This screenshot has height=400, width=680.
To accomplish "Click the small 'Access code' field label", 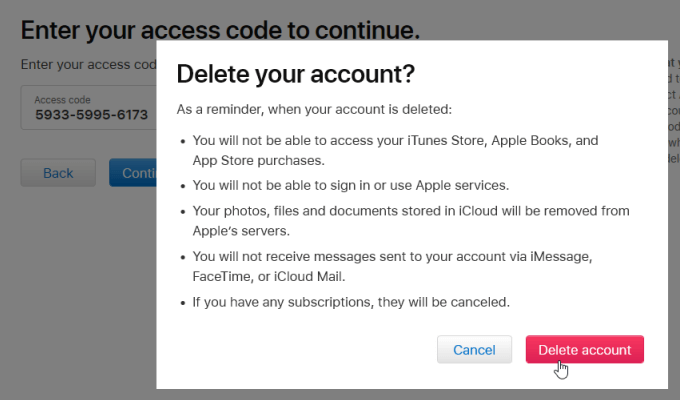I will click(62, 100).
